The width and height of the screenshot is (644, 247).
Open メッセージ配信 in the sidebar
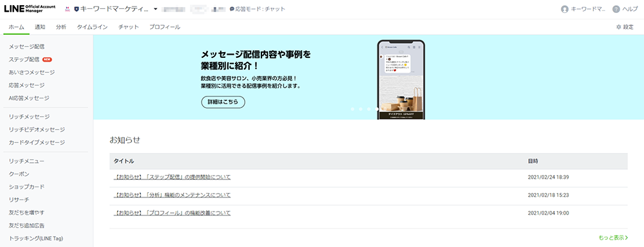pos(26,47)
